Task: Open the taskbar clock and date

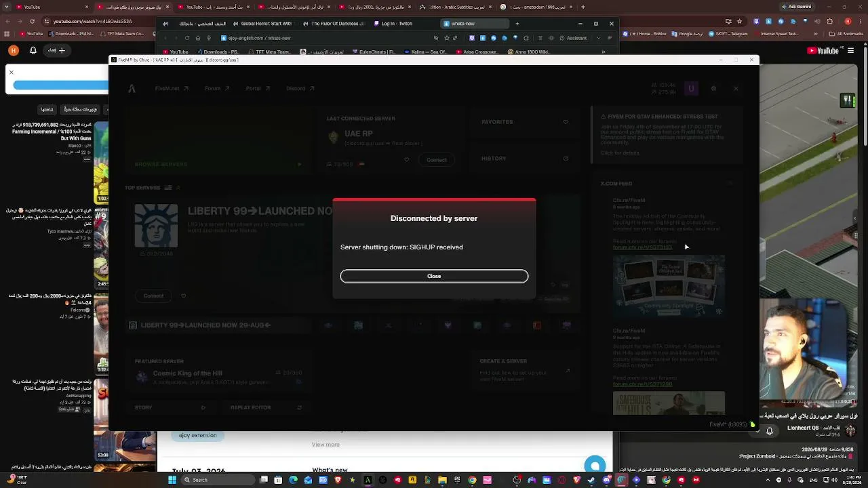Action: 849,480
